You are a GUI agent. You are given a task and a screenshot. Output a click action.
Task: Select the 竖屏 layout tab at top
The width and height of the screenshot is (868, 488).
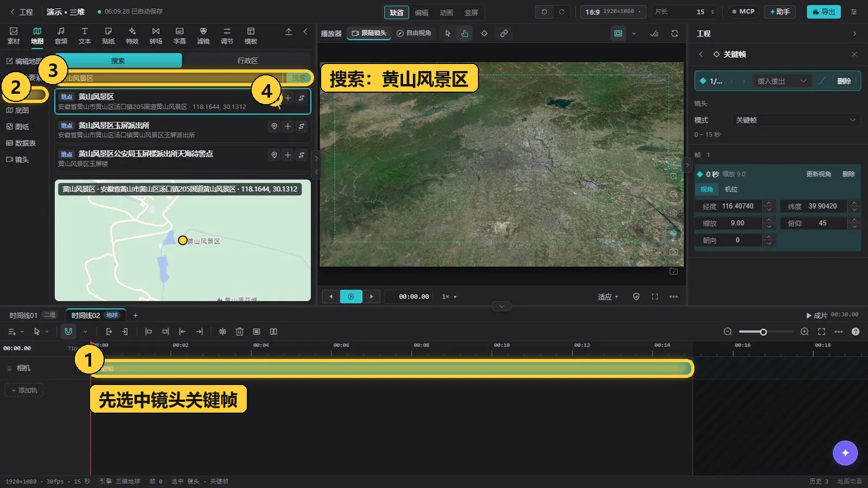[x=471, y=12]
